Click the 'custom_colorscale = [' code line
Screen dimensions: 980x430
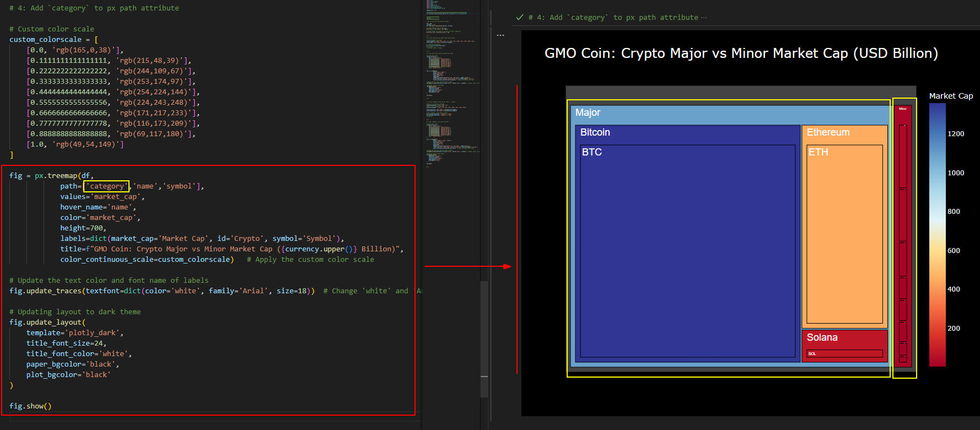point(53,40)
